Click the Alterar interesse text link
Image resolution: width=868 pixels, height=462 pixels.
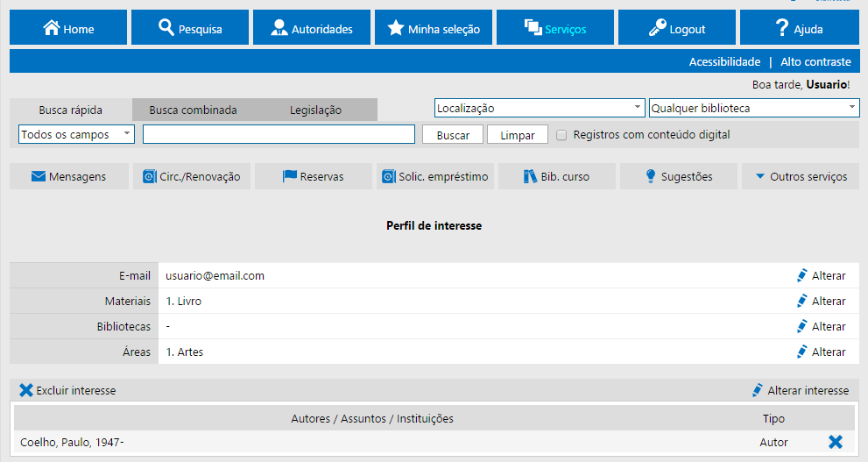pos(808,390)
